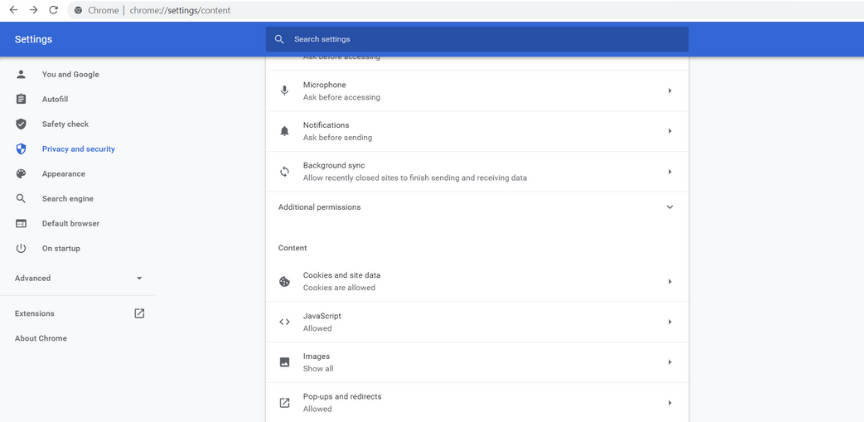Open Microphone settings arrow

tap(669, 91)
